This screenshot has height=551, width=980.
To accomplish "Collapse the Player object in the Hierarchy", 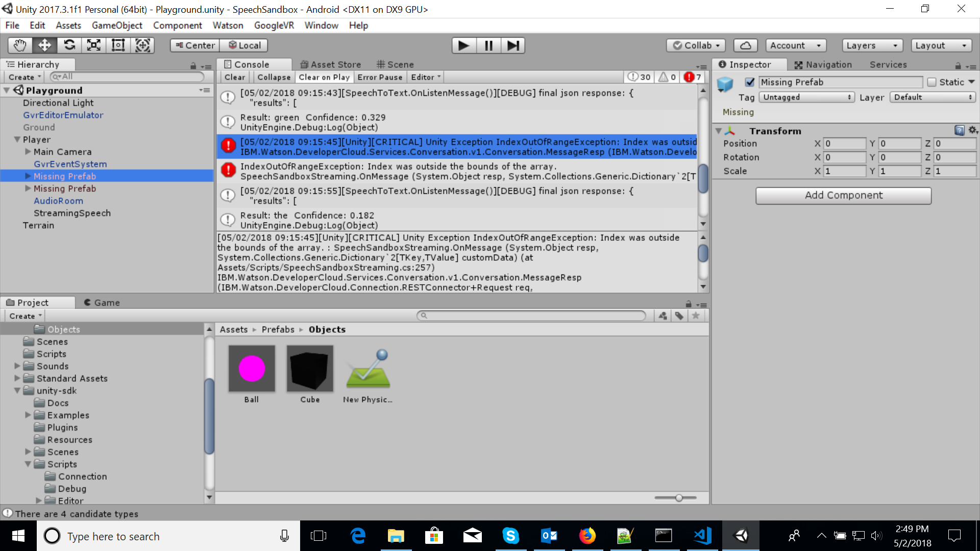I will tap(17, 139).
